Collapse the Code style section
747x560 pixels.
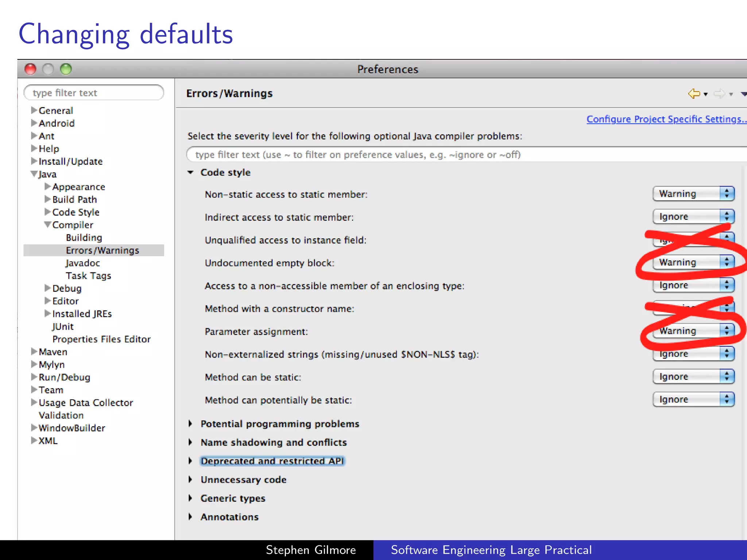coord(190,172)
